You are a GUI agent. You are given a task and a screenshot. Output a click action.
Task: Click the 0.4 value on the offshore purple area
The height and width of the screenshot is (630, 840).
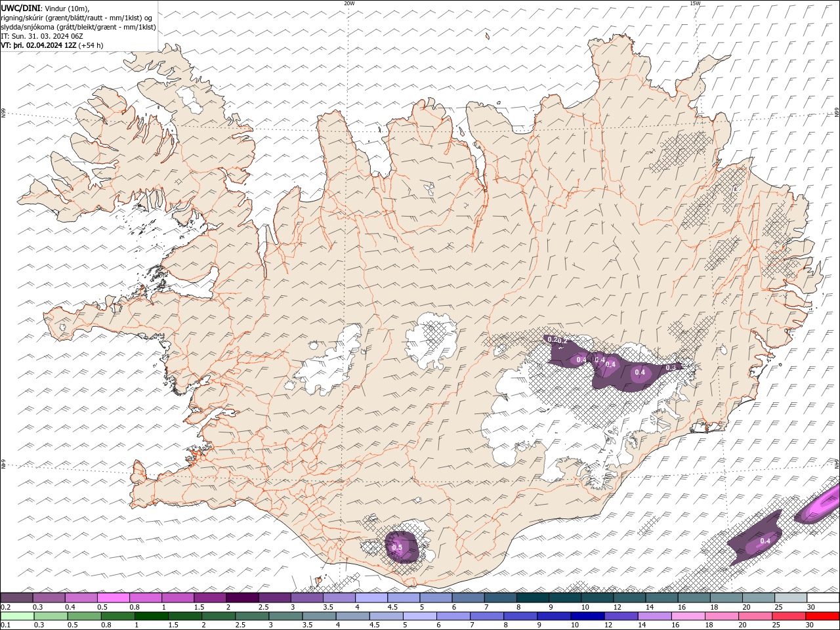pyautogui.click(x=765, y=541)
